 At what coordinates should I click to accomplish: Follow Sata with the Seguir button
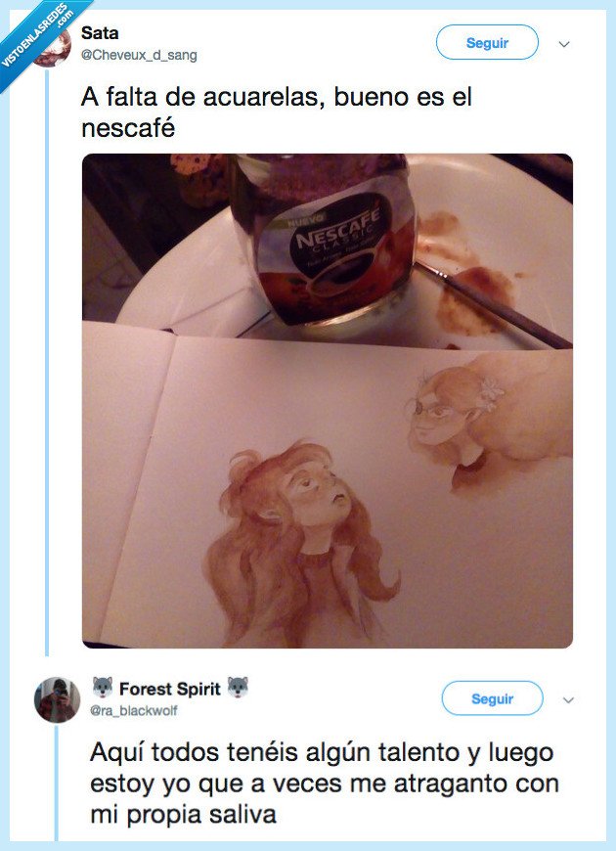coord(487,42)
